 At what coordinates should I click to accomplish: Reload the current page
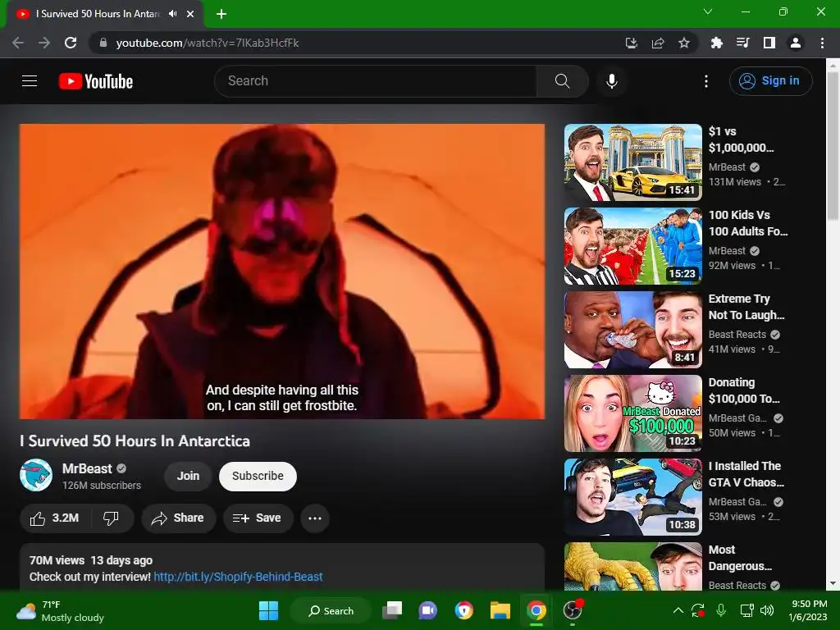[x=71, y=43]
